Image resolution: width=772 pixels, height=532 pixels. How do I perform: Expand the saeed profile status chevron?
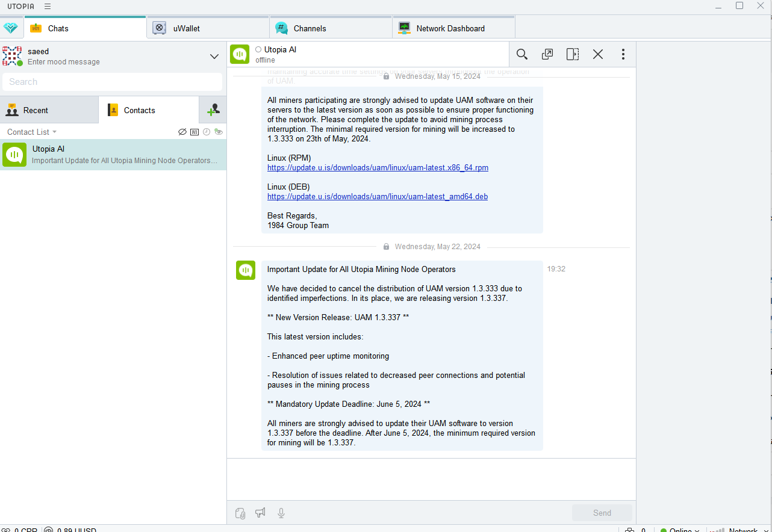click(x=214, y=57)
